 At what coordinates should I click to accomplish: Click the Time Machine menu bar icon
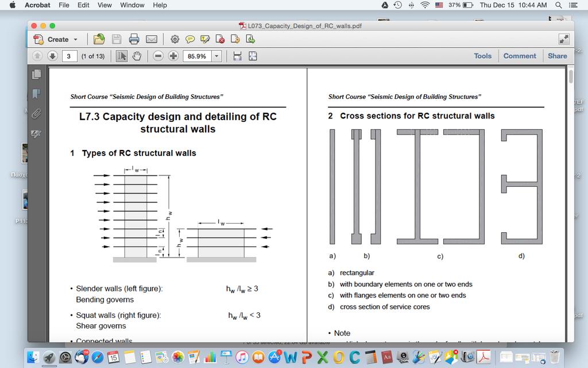[398, 5]
